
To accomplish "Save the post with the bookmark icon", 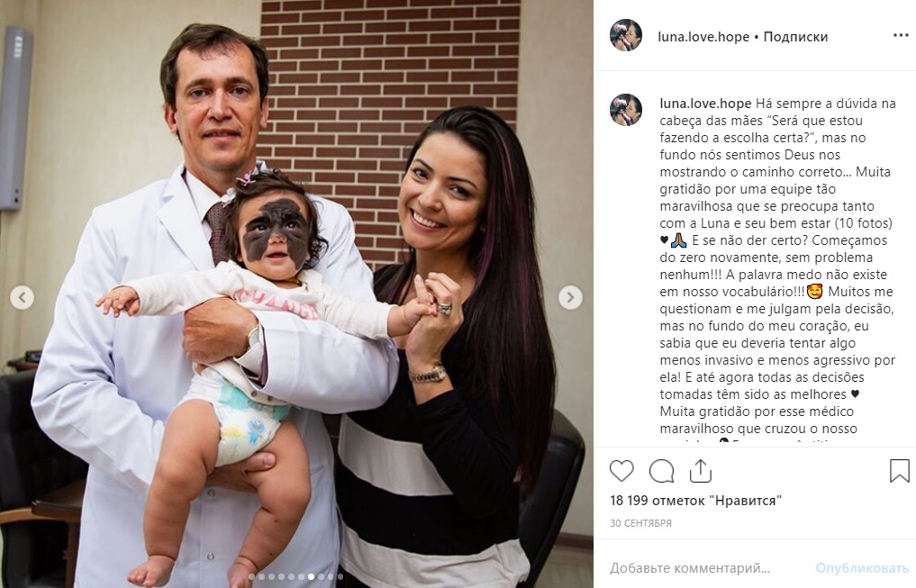I will pos(900,471).
